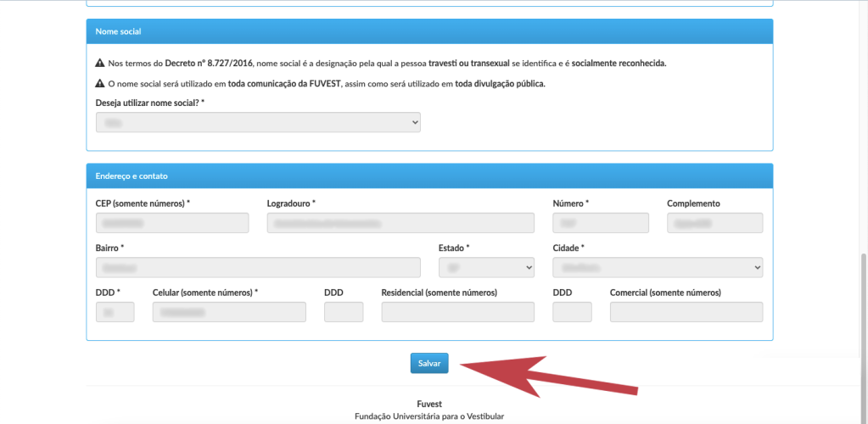Click the DDD field before Comercial
This screenshot has width=868, height=424.
pyautogui.click(x=573, y=312)
